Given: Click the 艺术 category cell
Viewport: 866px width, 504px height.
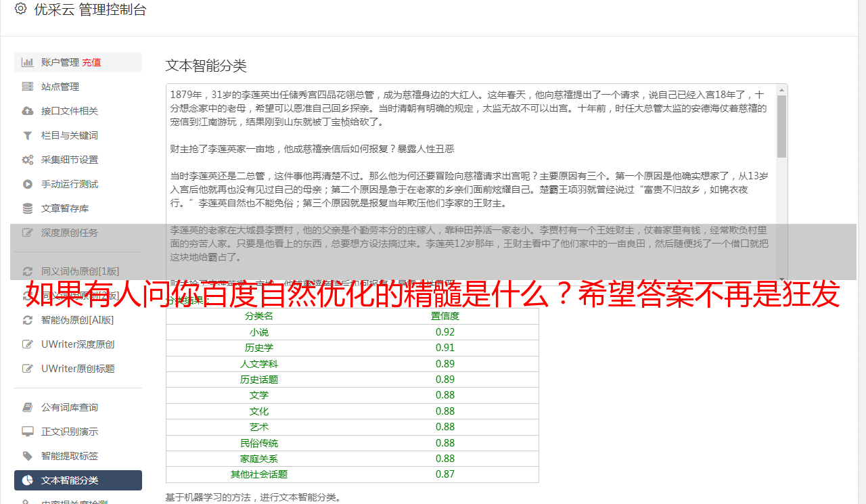Looking at the screenshot, I should 259,427.
